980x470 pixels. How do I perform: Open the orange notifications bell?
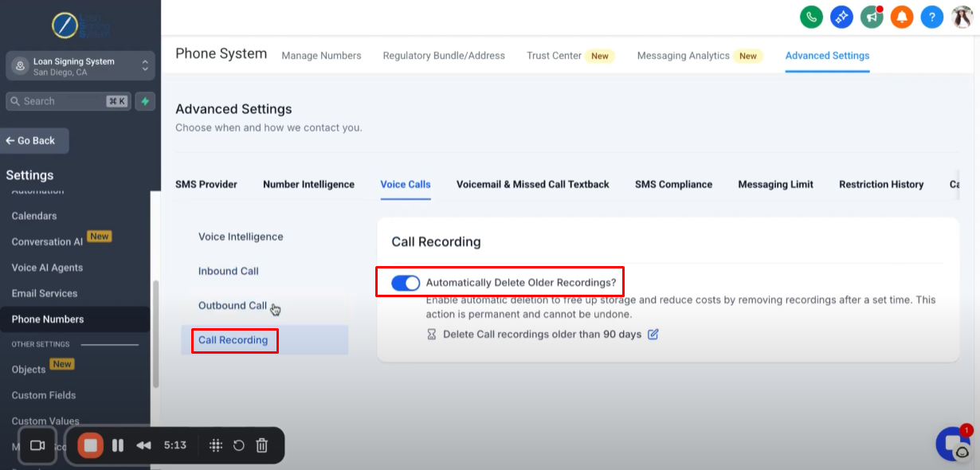pyautogui.click(x=902, y=17)
